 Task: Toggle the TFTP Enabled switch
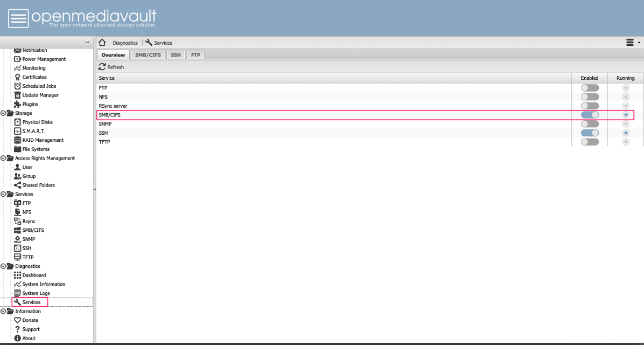[590, 142]
